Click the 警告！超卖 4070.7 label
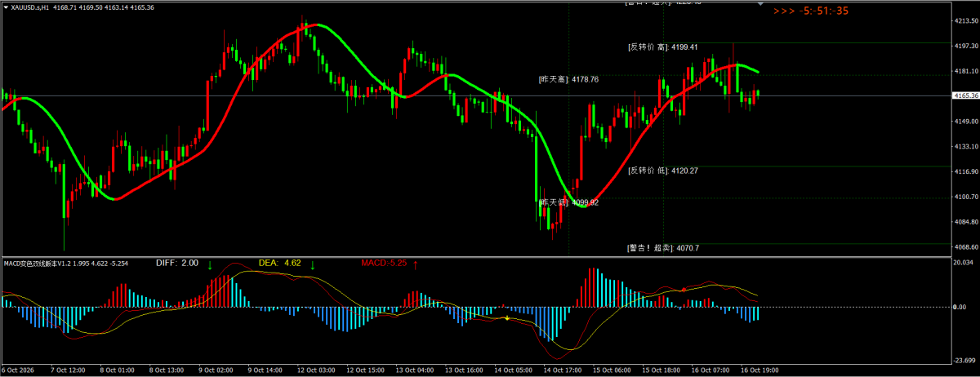 (x=663, y=248)
